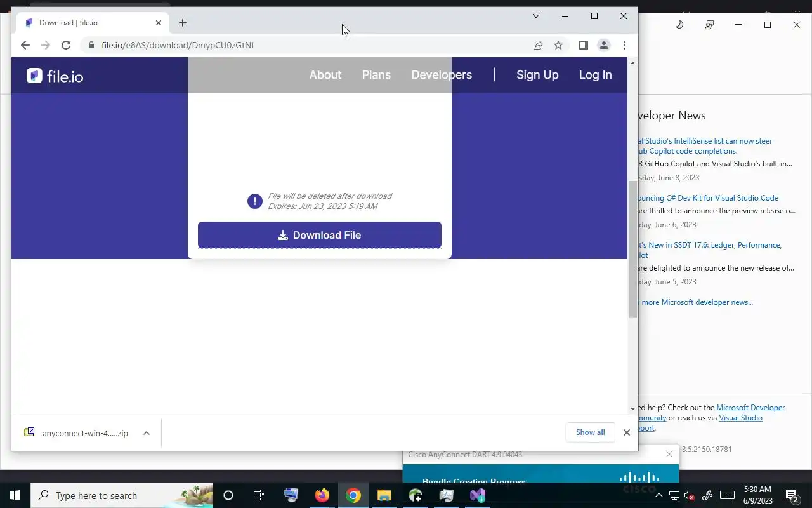Screen dimensions: 812x508
Task: Bookmark this page with the star icon
Action: coord(558,45)
